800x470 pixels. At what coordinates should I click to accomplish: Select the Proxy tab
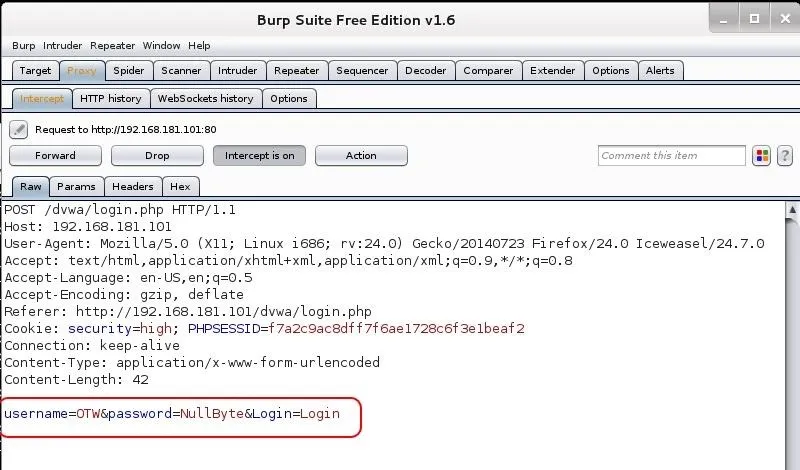tap(82, 71)
